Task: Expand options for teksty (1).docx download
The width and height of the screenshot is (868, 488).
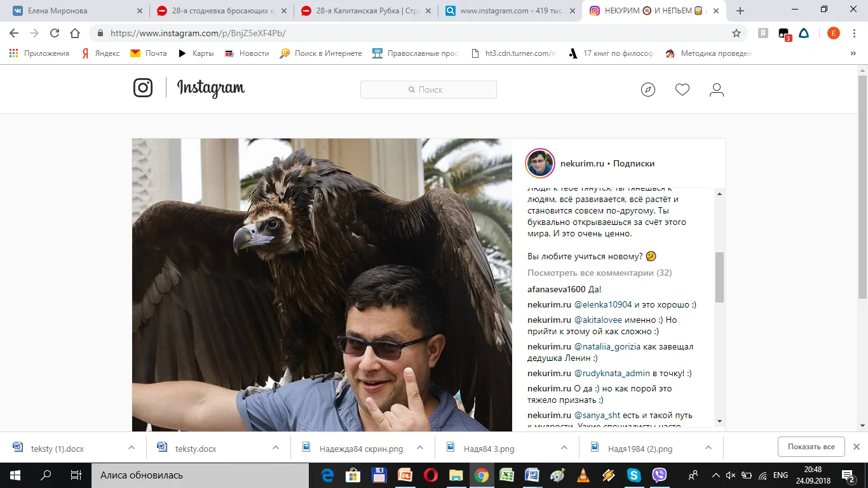Action: tap(132, 448)
